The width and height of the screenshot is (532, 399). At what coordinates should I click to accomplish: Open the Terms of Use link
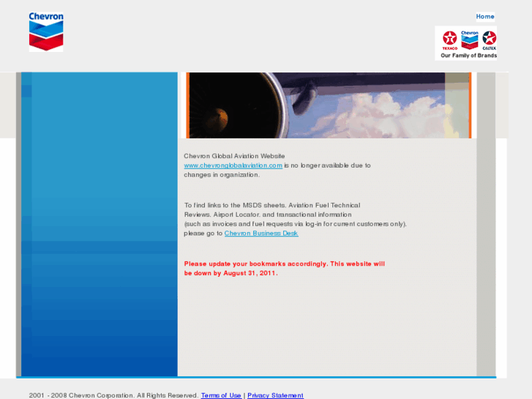click(x=221, y=395)
